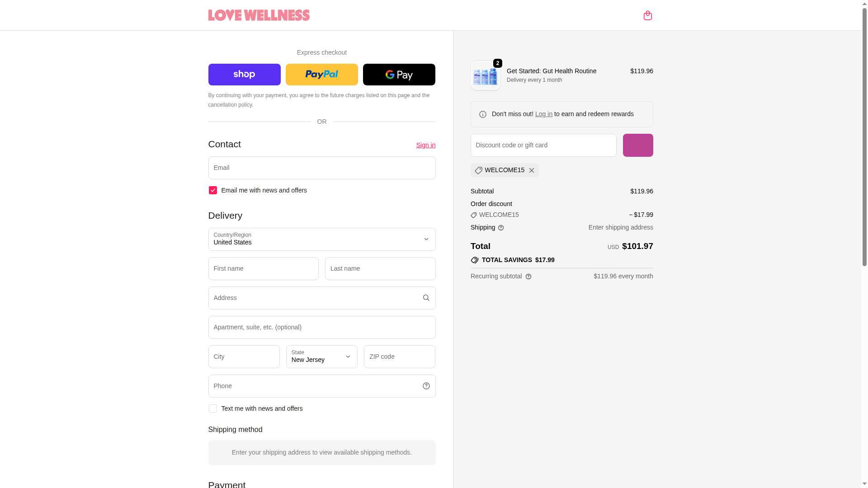Focus the Discount code or gift card field

click(543, 145)
